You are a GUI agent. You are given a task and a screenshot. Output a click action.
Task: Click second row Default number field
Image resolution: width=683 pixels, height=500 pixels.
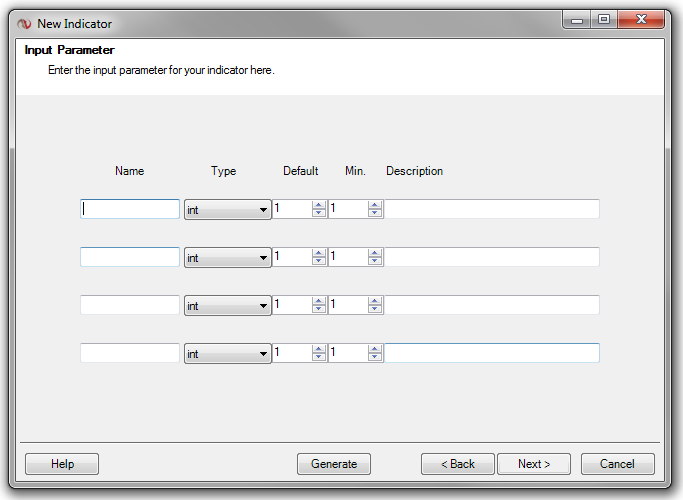[292, 257]
